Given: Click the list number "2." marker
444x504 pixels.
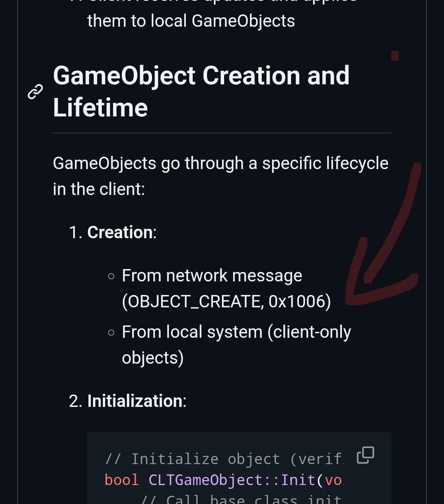Looking at the screenshot, I should [x=76, y=401].
